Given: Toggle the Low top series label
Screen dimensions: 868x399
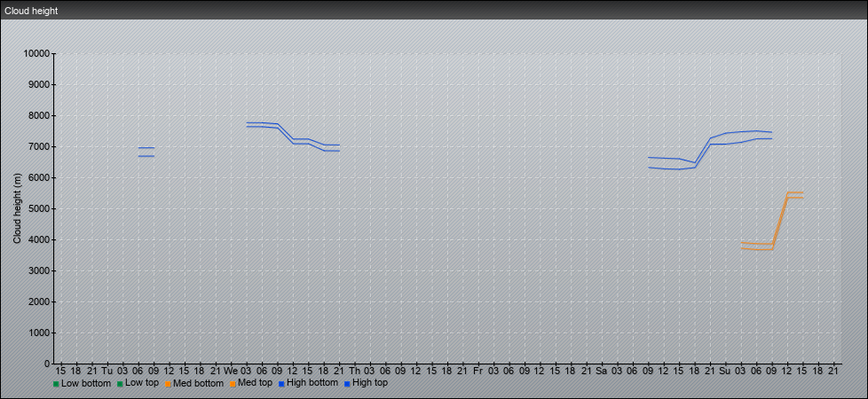Looking at the screenshot, I should click(x=142, y=383).
